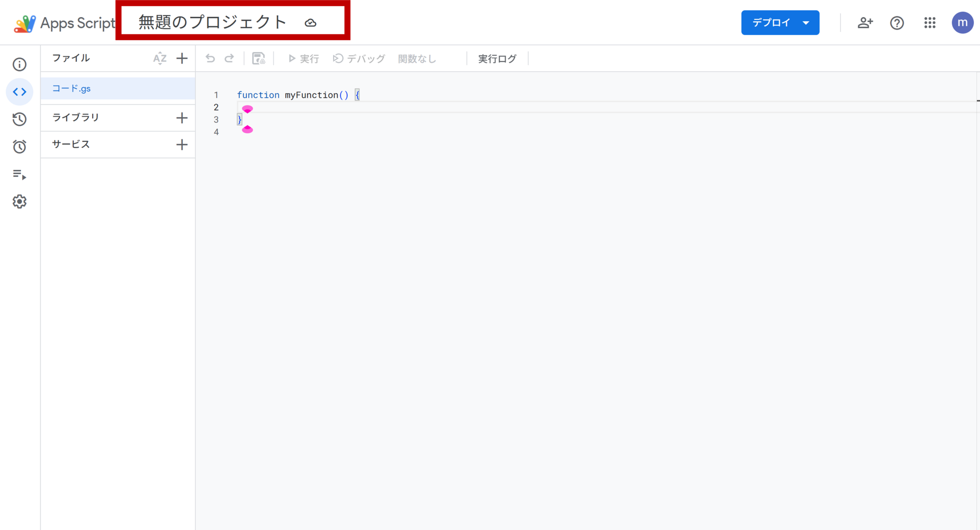This screenshot has height=530, width=980.
Task: Click the 実行 run button
Action: tap(304, 59)
